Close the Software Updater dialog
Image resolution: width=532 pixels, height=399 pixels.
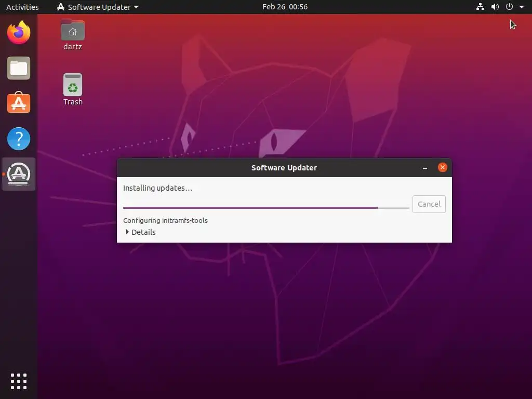tap(443, 167)
